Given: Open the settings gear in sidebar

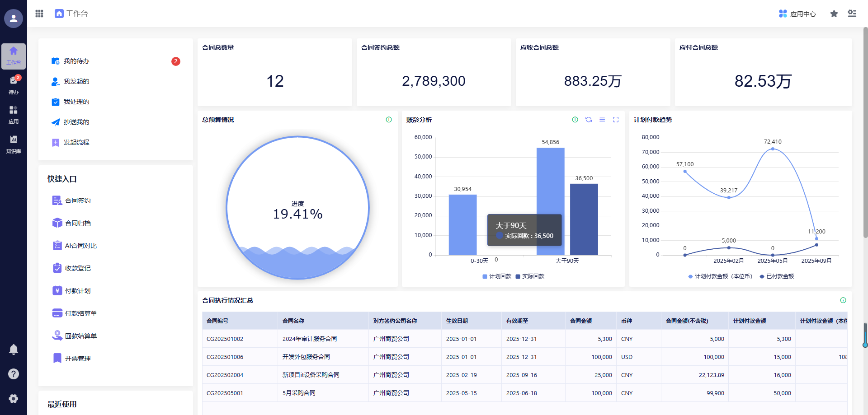Looking at the screenshot, I should click(14, 399).
